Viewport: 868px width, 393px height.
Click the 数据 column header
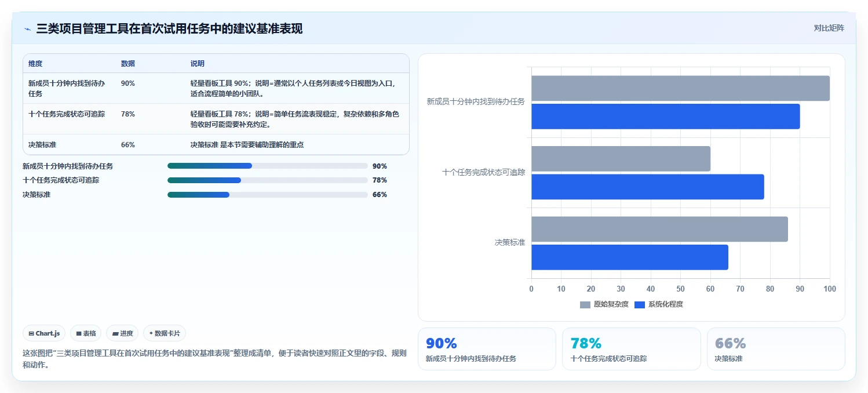[x=128, y=64]
